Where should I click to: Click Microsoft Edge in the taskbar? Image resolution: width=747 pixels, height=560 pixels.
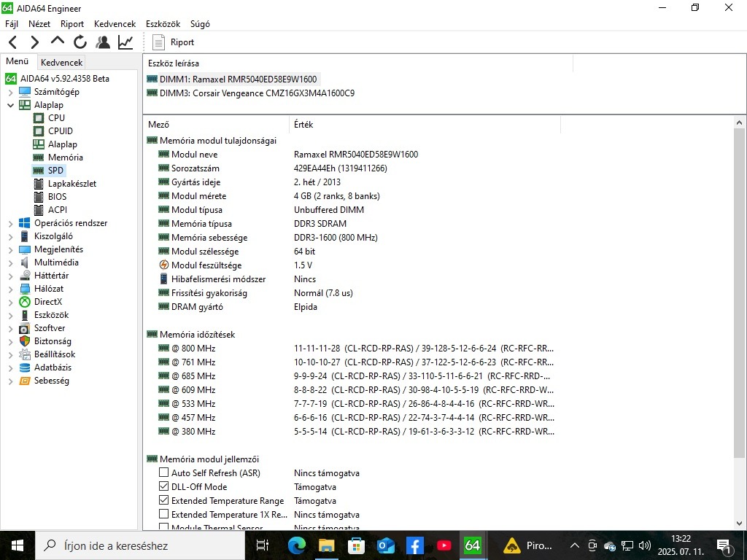[296, 545]
